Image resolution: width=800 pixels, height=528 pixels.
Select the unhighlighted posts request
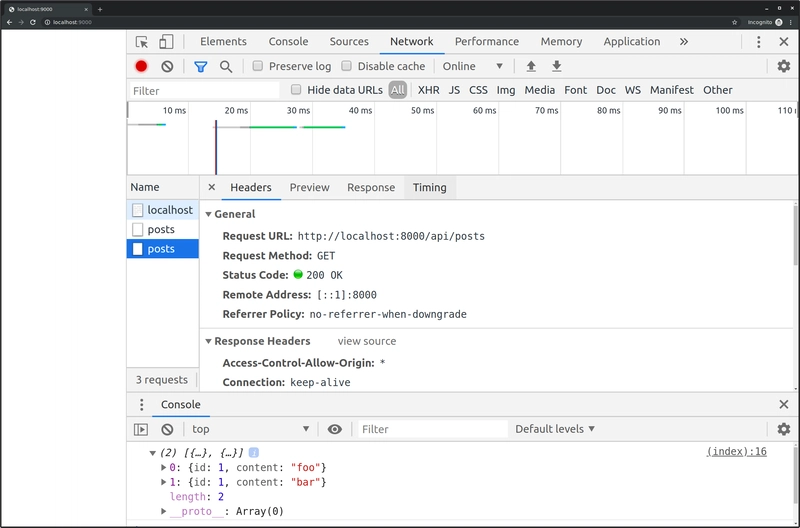(x=163, y=230)
